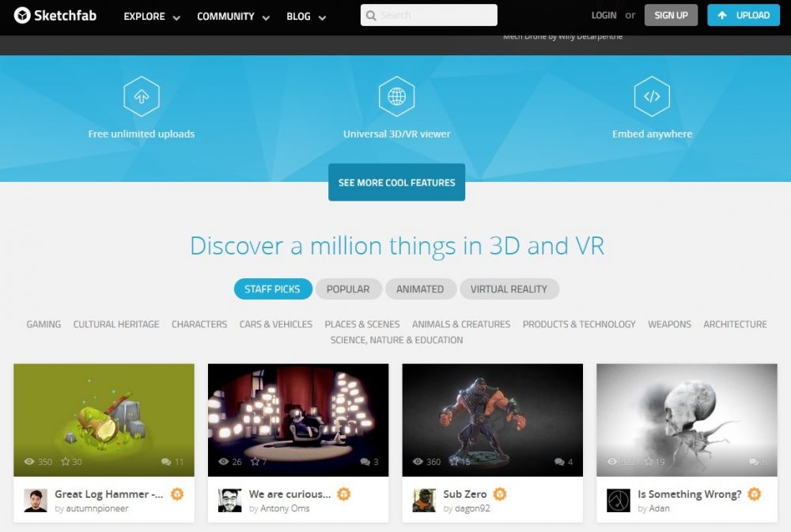Click the Sketchfab logo icon
Screen dimensions: 791x532
coord(22,15)
